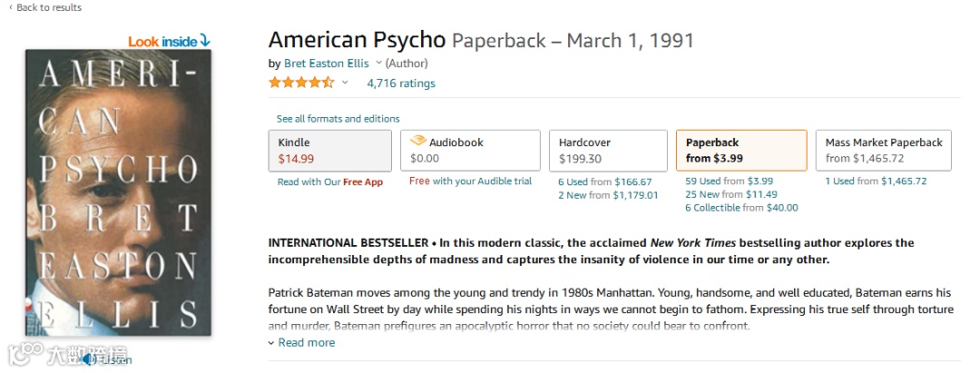Select the Paperback format option
The image size is (980, 373).
[740, 151]
